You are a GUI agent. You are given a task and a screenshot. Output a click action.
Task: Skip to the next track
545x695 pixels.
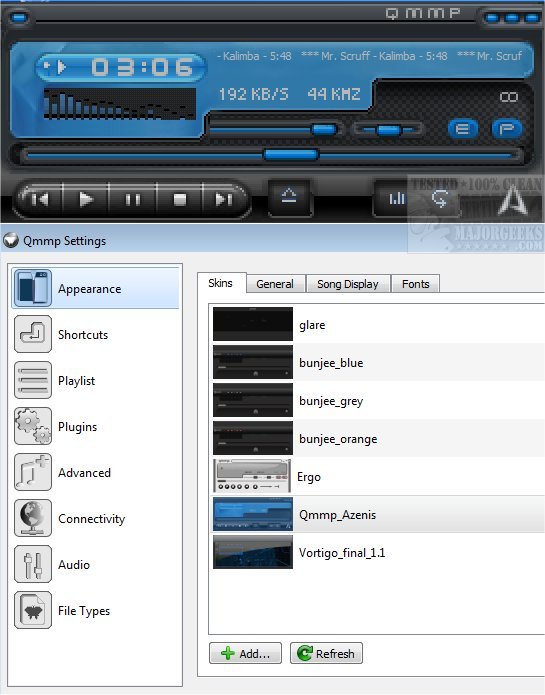click(224, 199)
